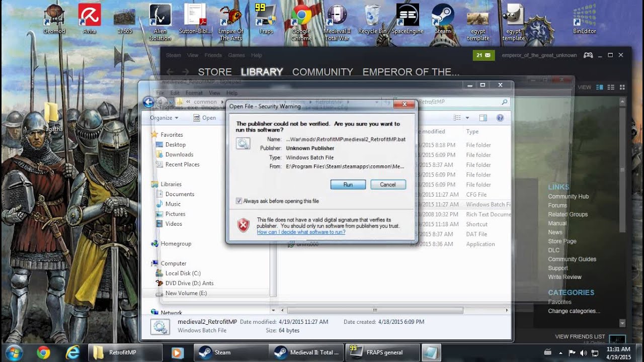Select Documents under Libraries

tap(180, 194)
